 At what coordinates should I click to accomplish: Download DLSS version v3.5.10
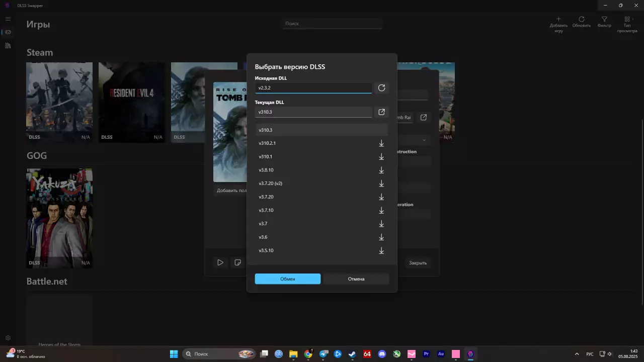(x=381, y=250)
